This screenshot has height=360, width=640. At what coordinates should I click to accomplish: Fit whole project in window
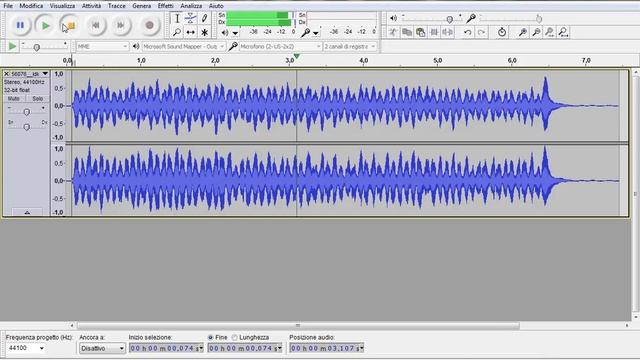pyautogui.click(x=564, y=32)
